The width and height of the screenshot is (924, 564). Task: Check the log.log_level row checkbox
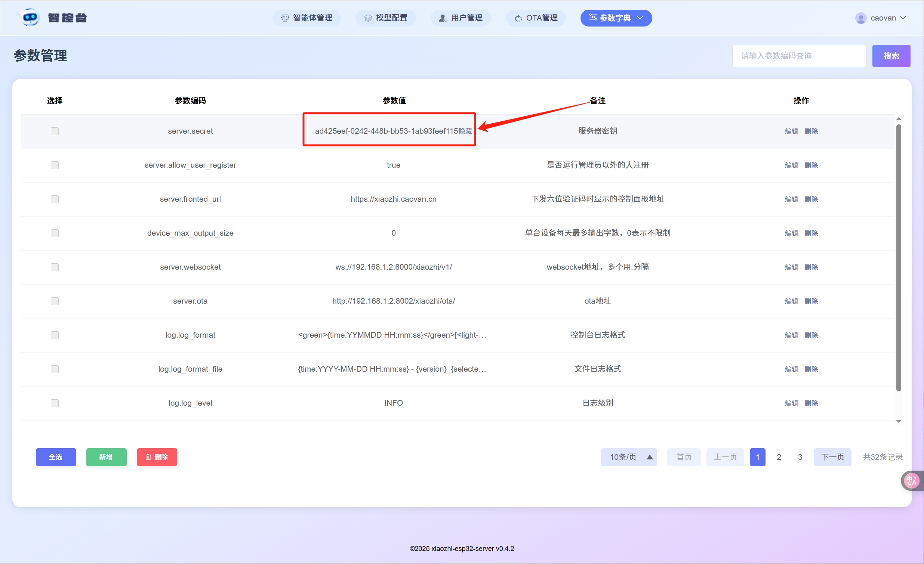55,403
